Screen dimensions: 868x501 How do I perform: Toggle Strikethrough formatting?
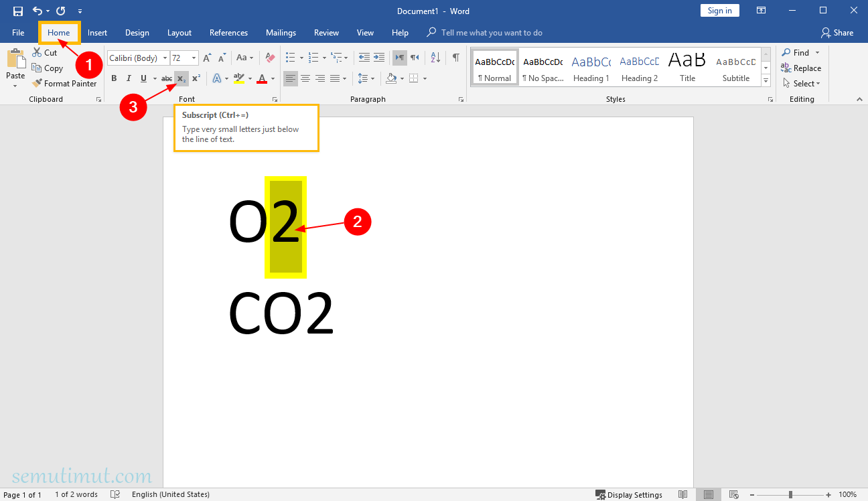[x=167, y=78]
